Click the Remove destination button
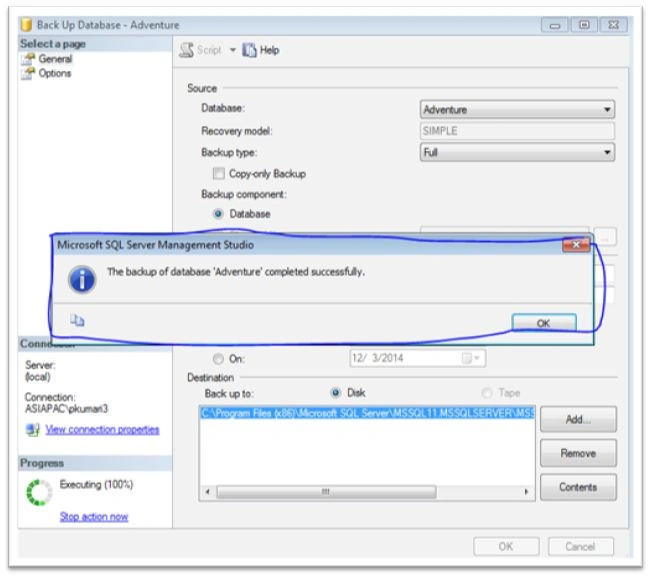The image size is (650, 577). [x=578, y=453]
